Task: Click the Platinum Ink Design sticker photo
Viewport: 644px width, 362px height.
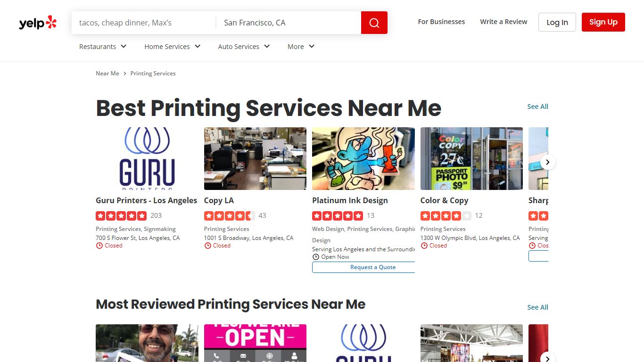Action: (x=363, y=158)
